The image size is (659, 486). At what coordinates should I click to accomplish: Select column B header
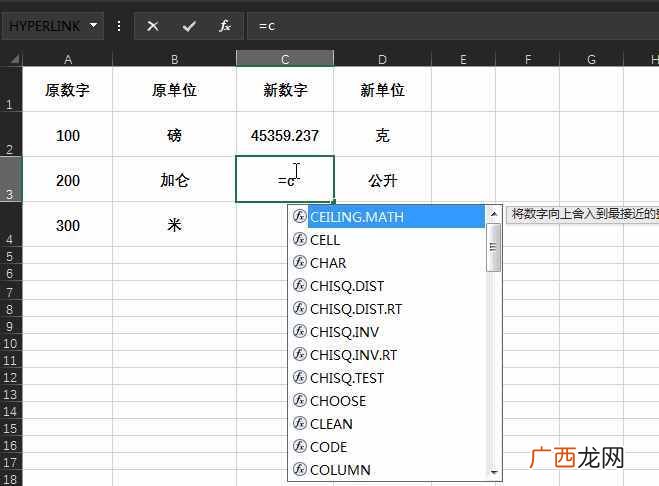174,59
